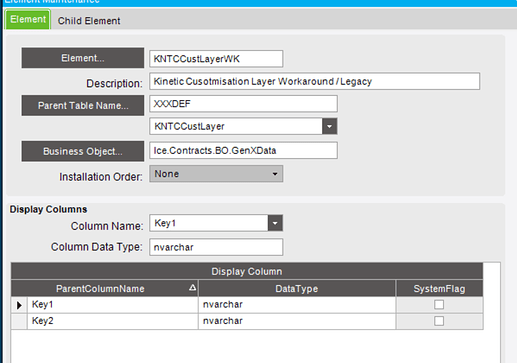Click the Element... search button
The width and height of the screenshot is (517, 363).
tap(83, 58)
